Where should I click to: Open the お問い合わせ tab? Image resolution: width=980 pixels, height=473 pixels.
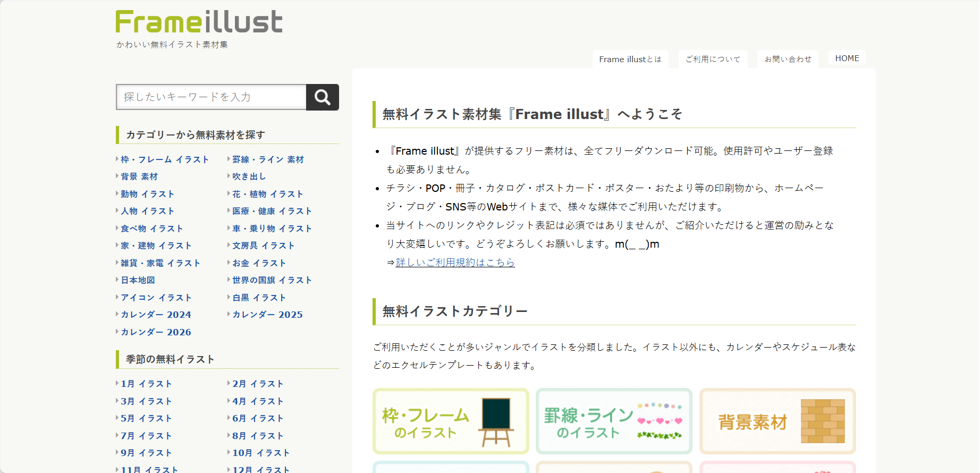pyautogui.click(x=788, y=59)
